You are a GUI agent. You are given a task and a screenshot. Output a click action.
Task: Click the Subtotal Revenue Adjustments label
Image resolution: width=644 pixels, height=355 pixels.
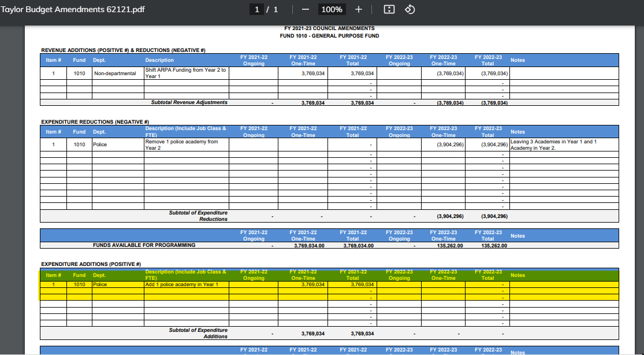coord(189,102)
